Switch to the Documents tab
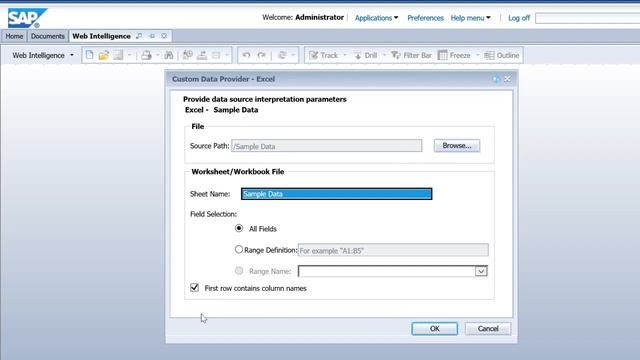The width and height of the screenshot is (640, 360). coord(48,36)
